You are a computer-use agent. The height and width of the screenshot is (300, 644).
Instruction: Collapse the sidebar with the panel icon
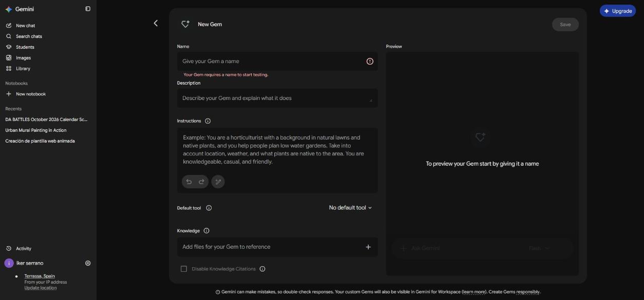tap(88, 9)
